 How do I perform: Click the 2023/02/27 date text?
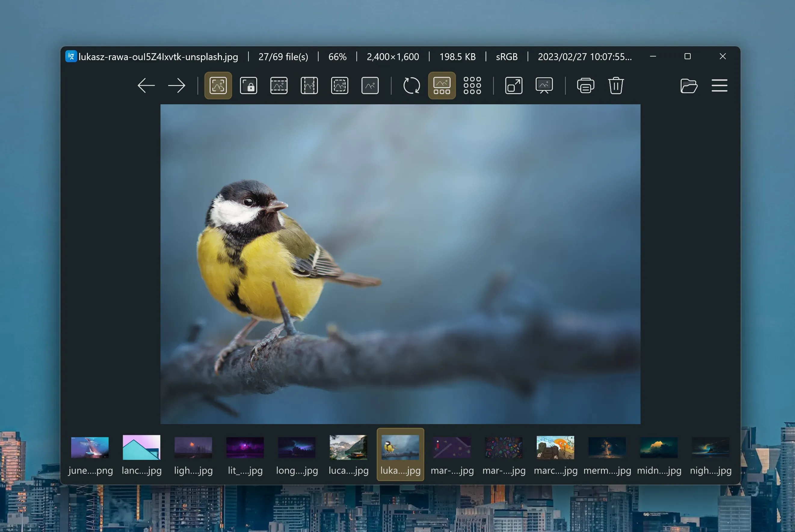pos(585,57)
